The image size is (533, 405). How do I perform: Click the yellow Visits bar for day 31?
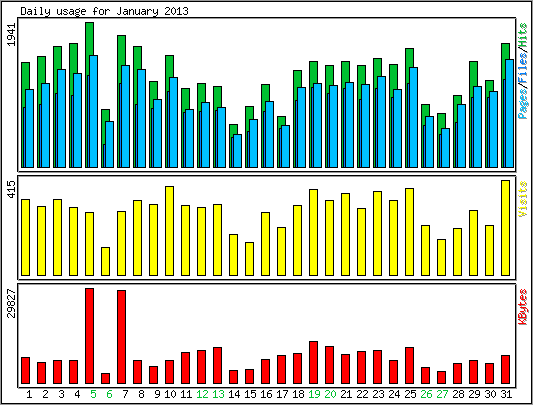pyautogui.click(x=505, y=228)
